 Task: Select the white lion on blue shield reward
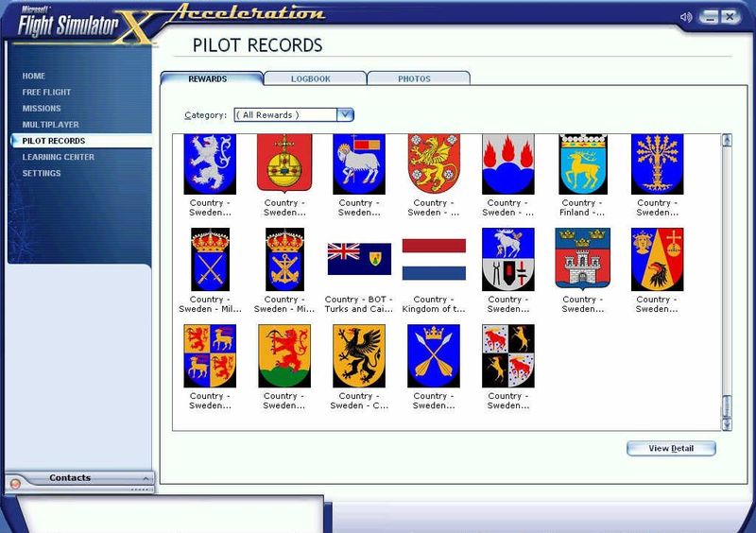click(210, 164)
